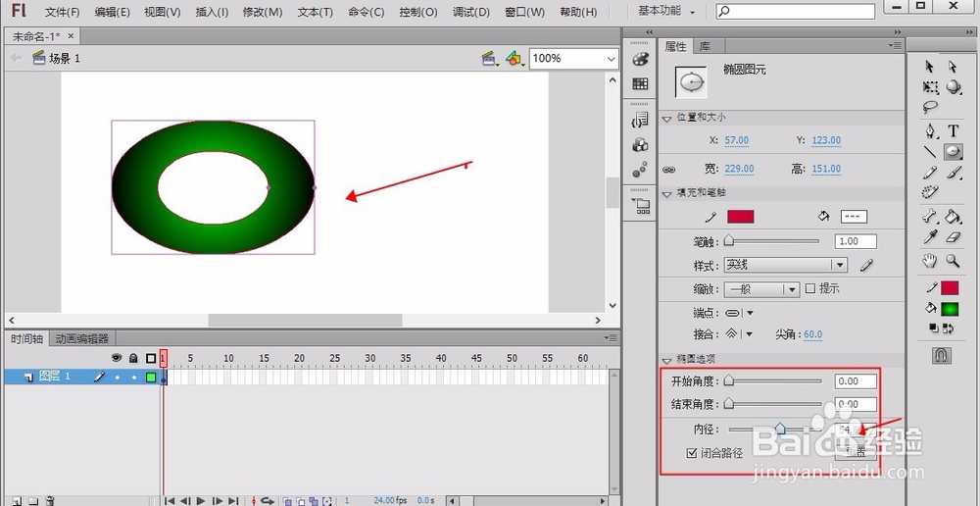Screen dimensions: 980x506
Task: Open the 样式 实线 dropdown
Action: point(785,265)
